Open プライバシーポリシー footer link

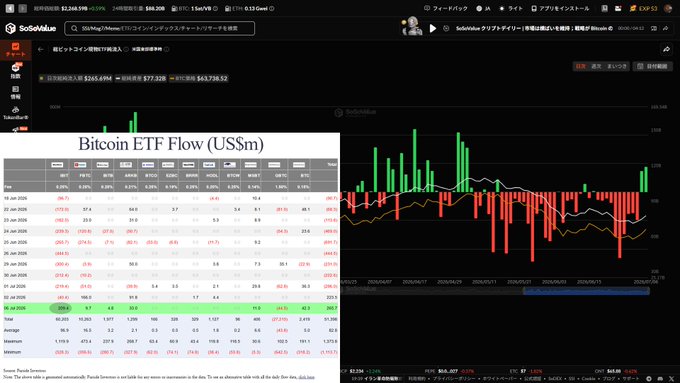click(453, 379)
